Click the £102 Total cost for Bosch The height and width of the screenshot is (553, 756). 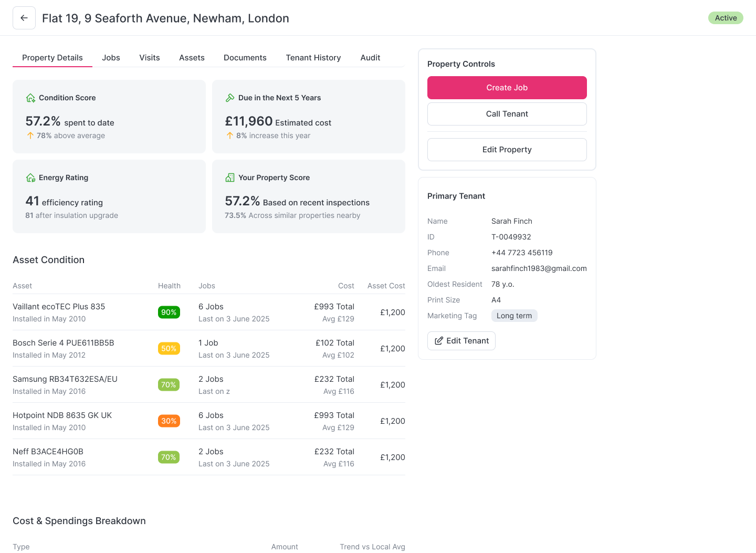coord(335,343)
